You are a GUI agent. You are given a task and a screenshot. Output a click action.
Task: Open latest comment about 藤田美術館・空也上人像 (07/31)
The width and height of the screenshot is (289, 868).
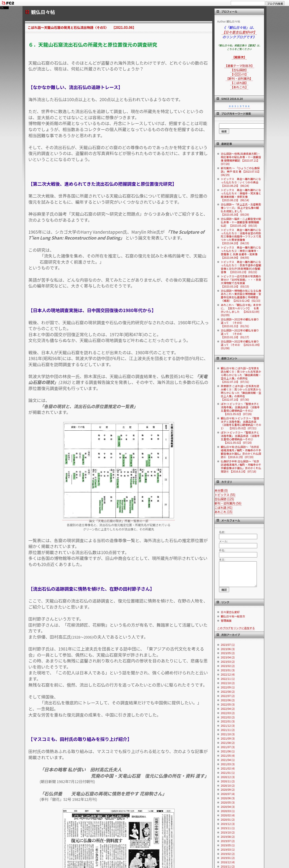[x=241, y=375]
